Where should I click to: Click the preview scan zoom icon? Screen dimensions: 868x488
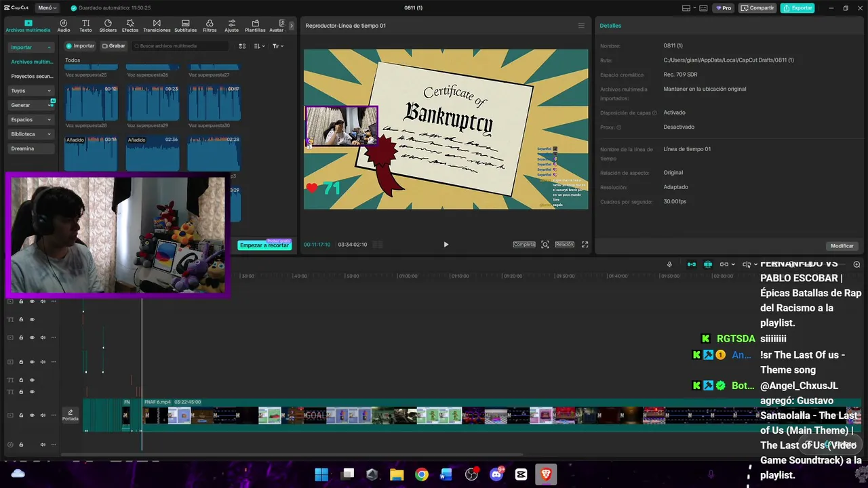click(x=545, y=245)
